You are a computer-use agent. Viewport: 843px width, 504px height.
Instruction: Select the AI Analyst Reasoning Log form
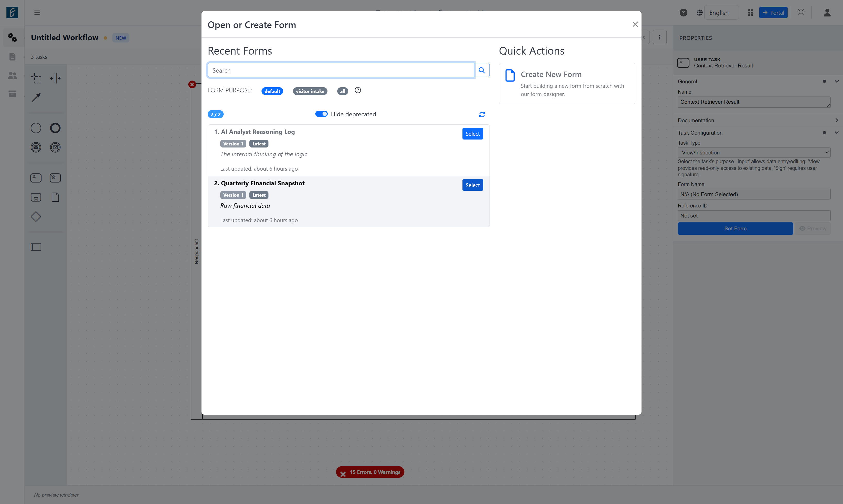tap(473, 134)
